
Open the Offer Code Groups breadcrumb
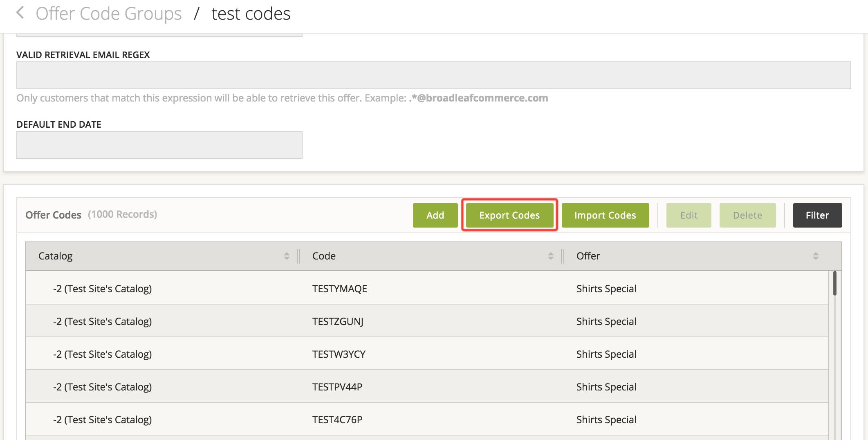(109, 14)
